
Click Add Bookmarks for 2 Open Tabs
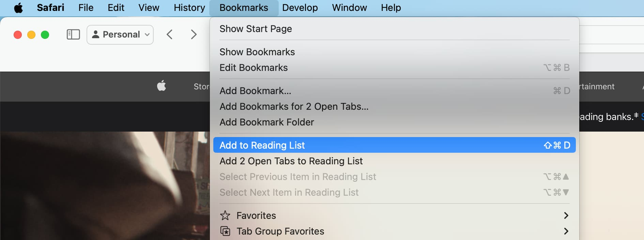pyautogui.click(x=395, y=106)
